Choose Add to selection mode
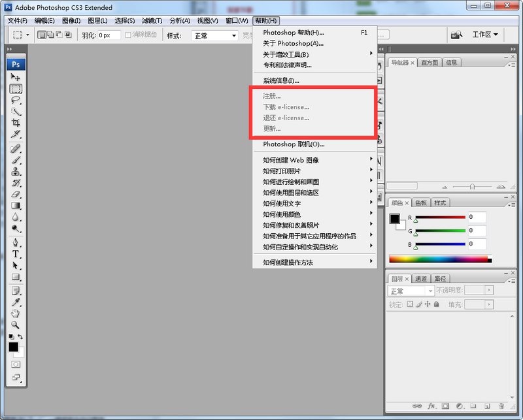This screenshot has width=523, height=420. (x=51, y=35)
